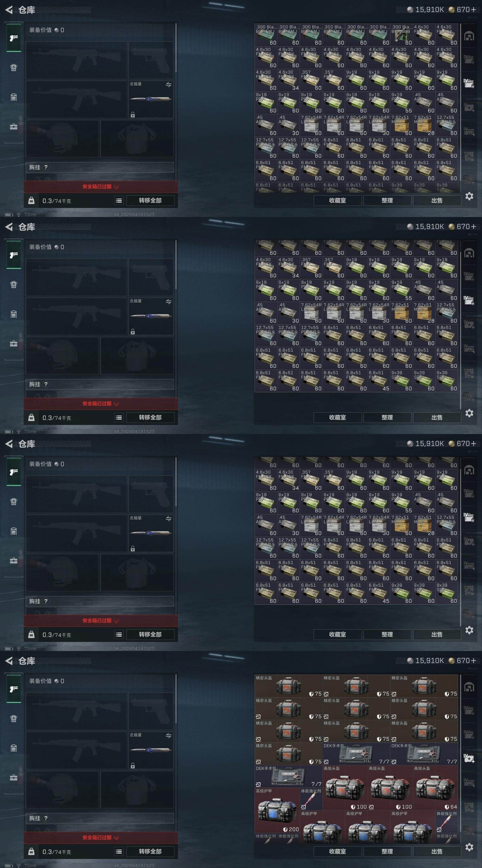Click 整理 below the 精密头盔 inventory
The height and width of the screenshot is (868, 482).
click(387, 851)
